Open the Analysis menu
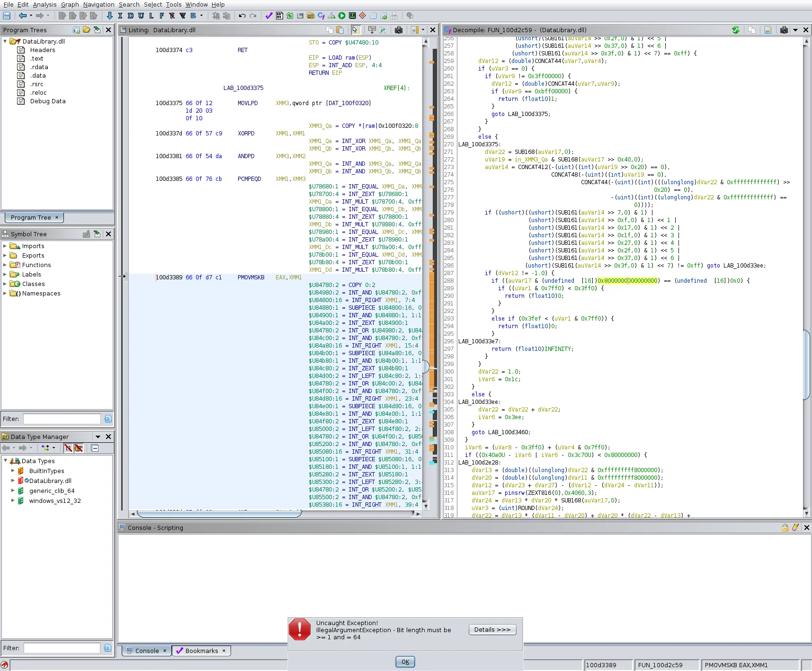This screenshot has height=671, width=812. pyautogui.click(x=45, y=4)
